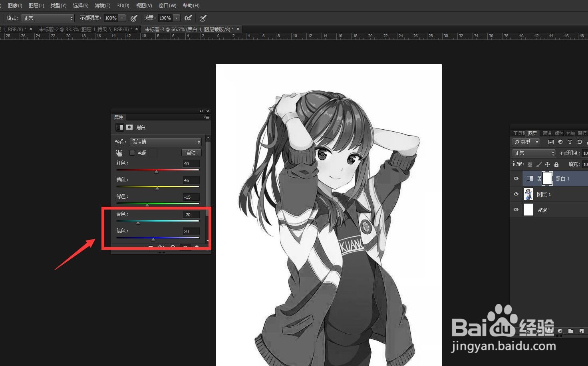Switch to 未标题-2 document tab

(x=85, y=29)
